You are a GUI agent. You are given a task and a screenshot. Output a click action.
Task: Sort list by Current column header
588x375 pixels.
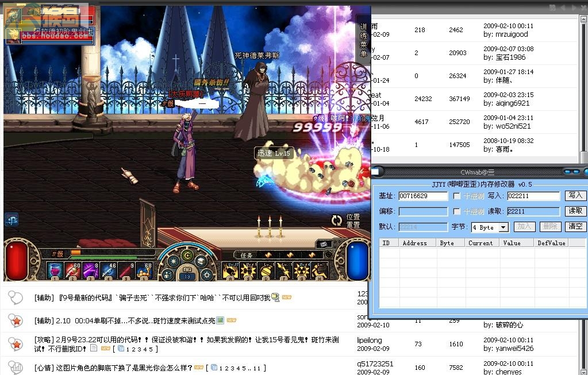[x=482, y=243]
